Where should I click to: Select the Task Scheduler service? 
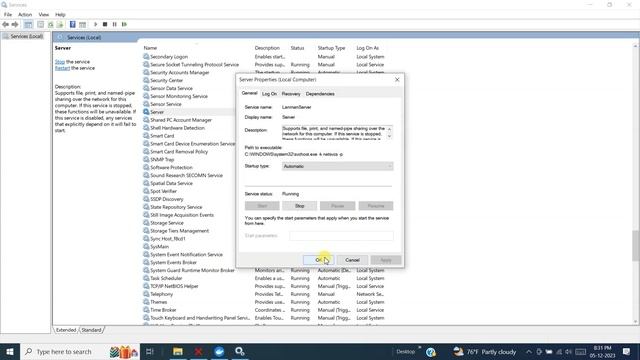(x=166, y=278)
